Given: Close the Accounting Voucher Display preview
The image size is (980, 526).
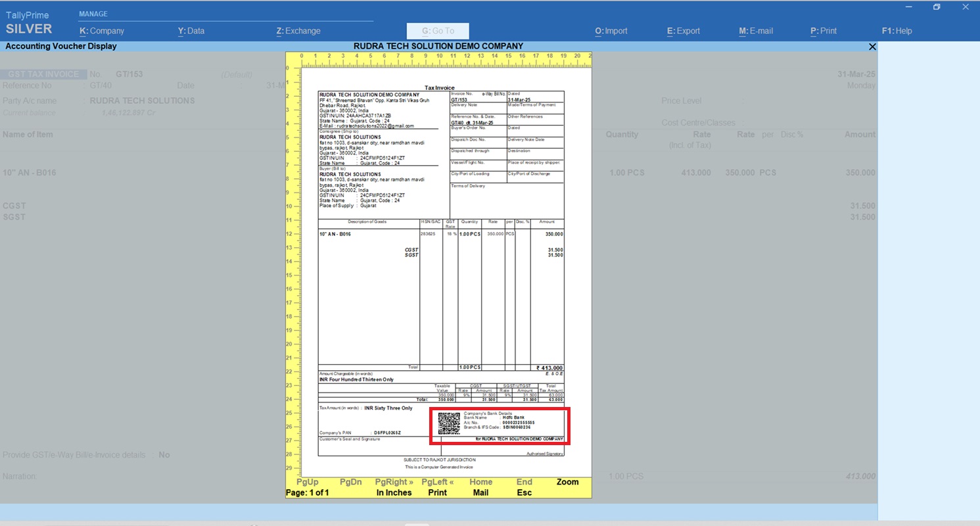Looking at the screenshot, I should pos(872,47).
